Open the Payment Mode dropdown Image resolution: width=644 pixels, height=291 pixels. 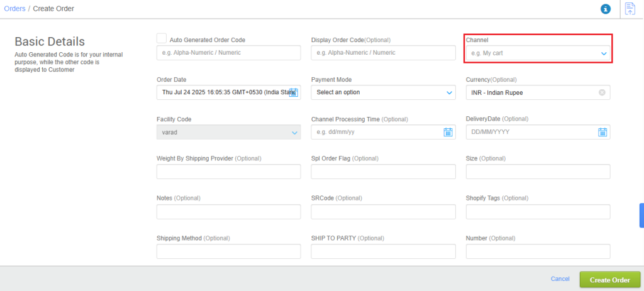(x=383, y=92)
